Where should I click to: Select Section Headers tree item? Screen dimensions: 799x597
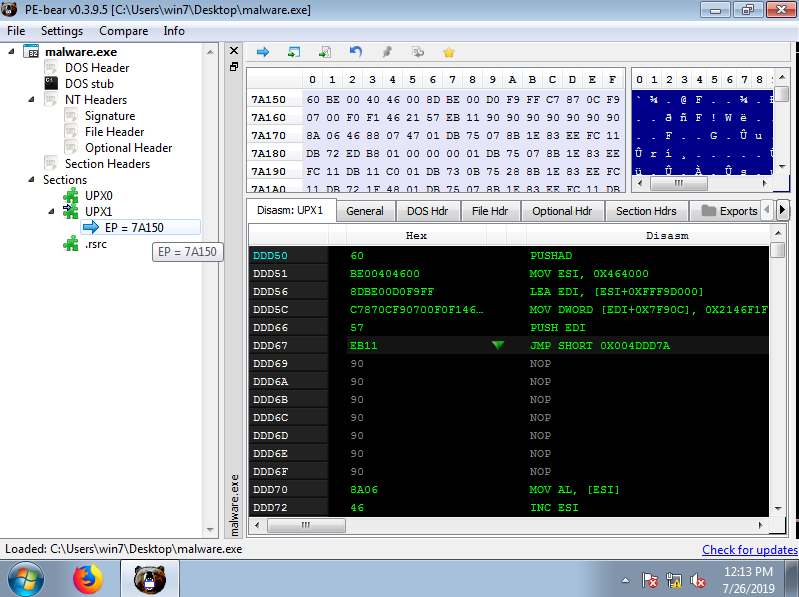point(108,164)
